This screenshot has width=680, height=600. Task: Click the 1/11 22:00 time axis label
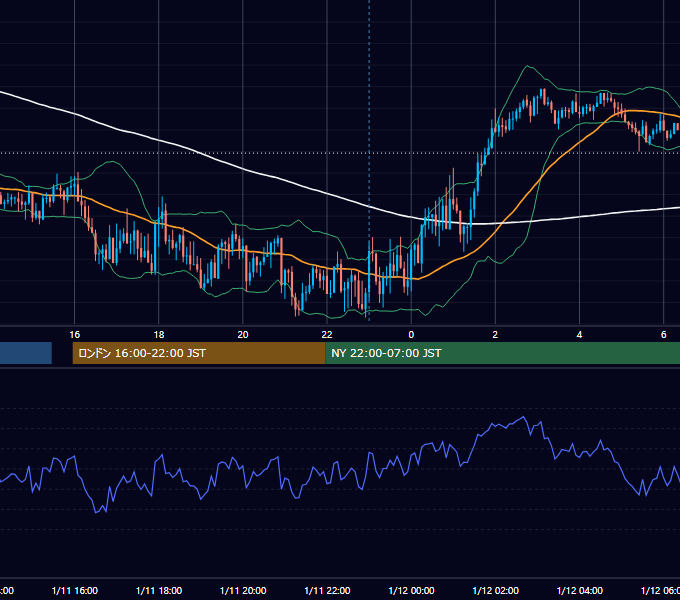(327, 590)
